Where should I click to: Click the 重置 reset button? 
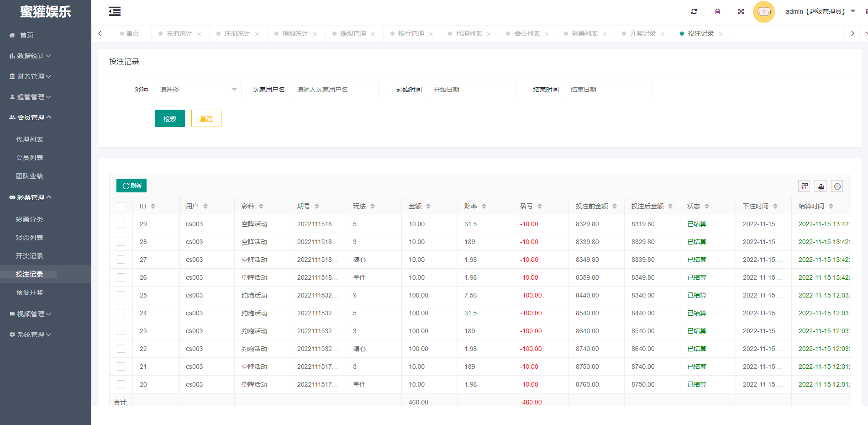(206, 118)
